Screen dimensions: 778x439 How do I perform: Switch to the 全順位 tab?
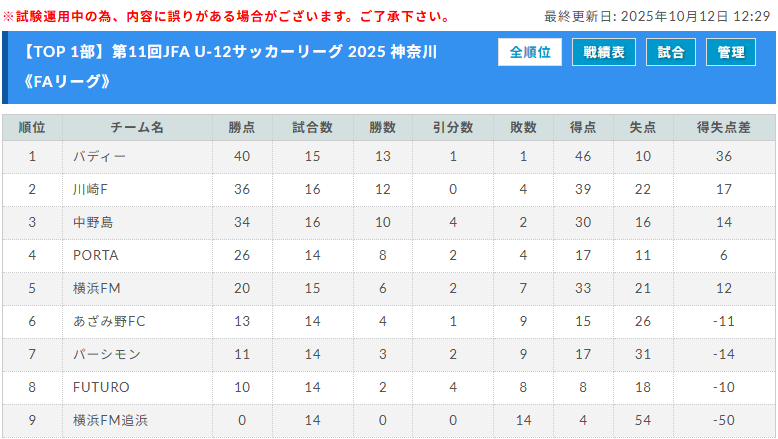click(x=530, y=53)
